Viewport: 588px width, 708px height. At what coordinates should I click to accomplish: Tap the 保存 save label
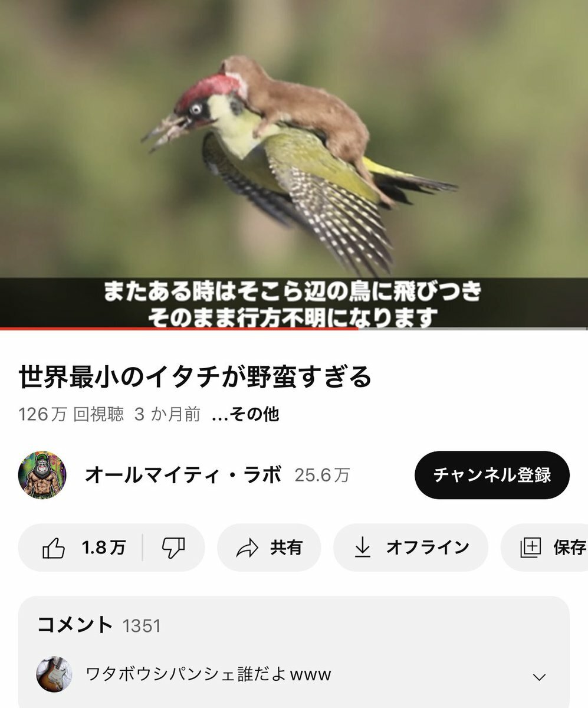click(569, 548)
